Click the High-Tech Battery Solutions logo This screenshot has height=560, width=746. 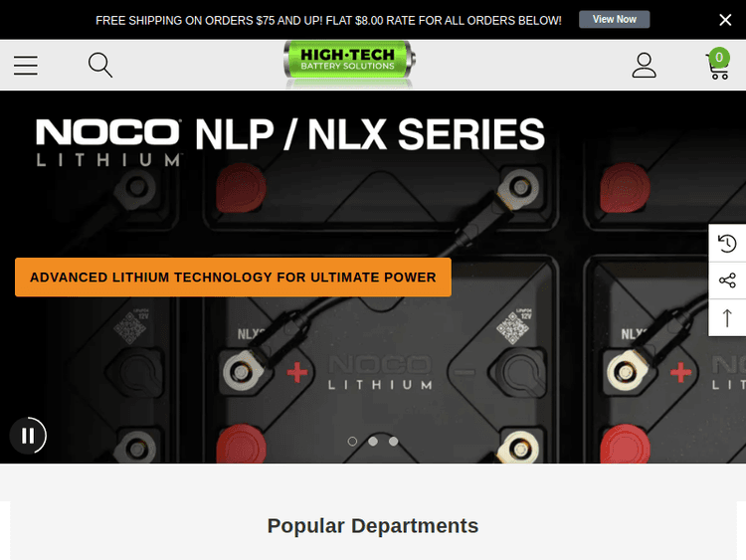pyautogui.click(x=349, y=62)
